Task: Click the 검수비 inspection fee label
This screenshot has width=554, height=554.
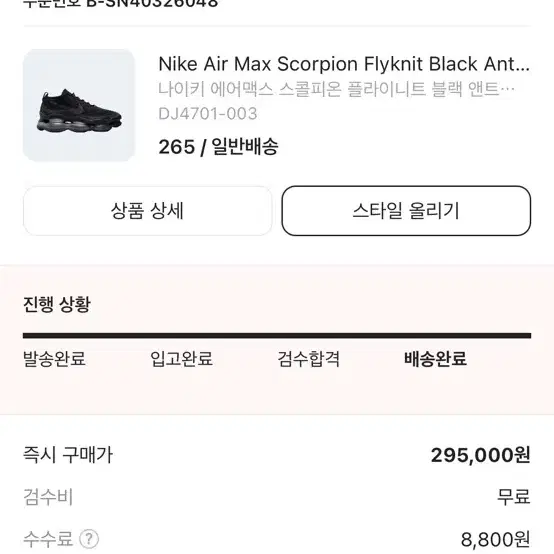Action: click(48, 497)
